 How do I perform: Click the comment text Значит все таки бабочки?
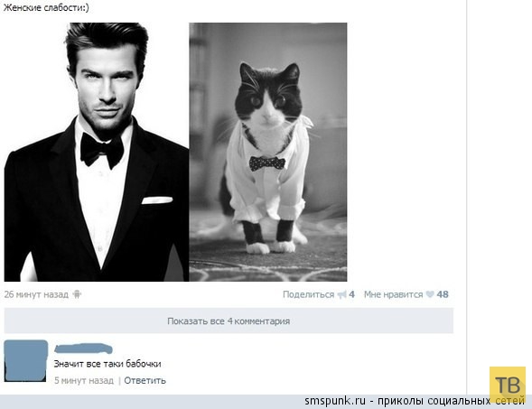(x=107, y=364)
